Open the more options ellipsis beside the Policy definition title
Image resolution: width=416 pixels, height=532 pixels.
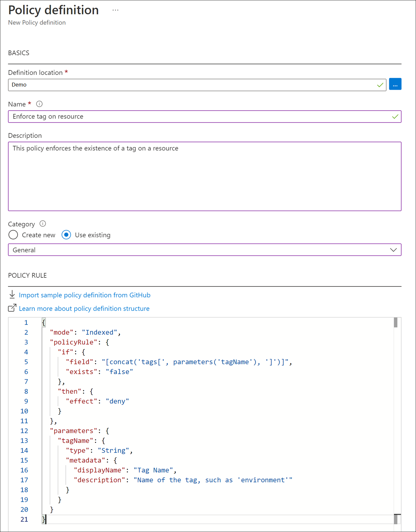pos(115,10)
